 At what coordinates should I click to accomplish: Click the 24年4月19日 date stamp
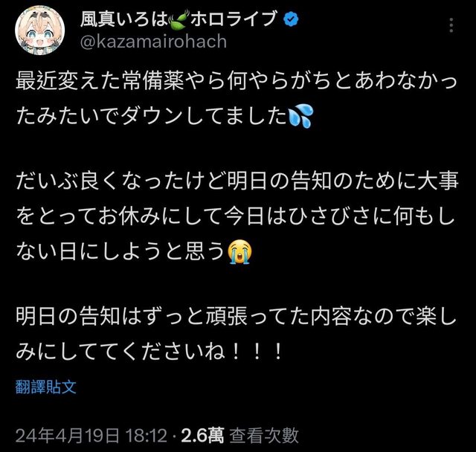point(67,436)
